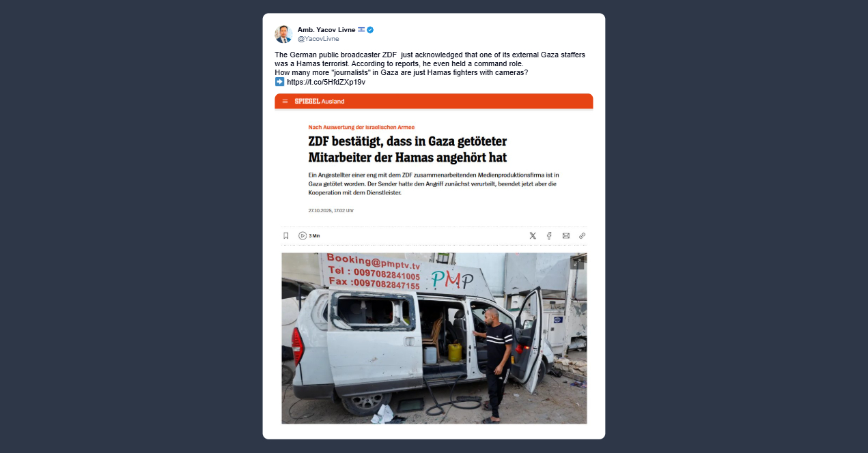Open the SPIEGEL logo home link
The height and width of the screenshot is (453, 868).
coord(307,101)
